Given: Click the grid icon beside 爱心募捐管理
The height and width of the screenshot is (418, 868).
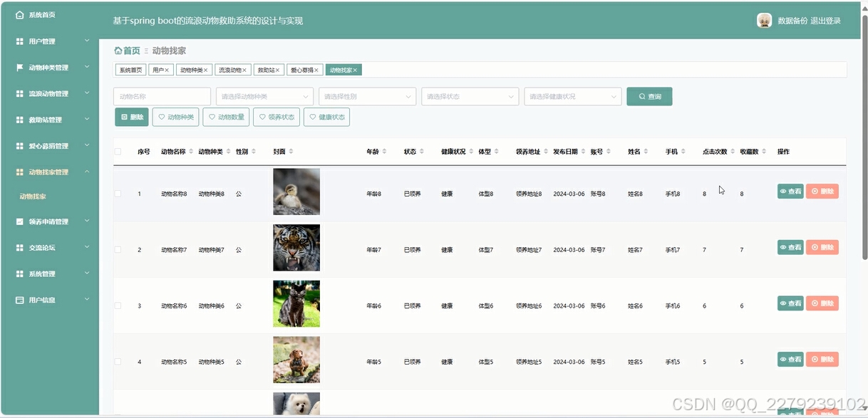Looking at the screenshot, I should (20, 146).
